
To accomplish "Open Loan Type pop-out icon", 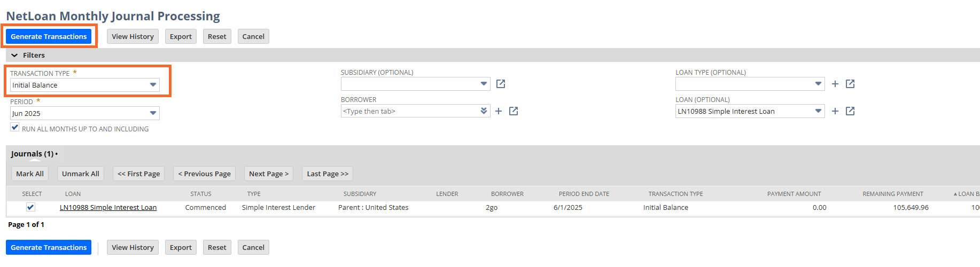I will pos(850,84).
